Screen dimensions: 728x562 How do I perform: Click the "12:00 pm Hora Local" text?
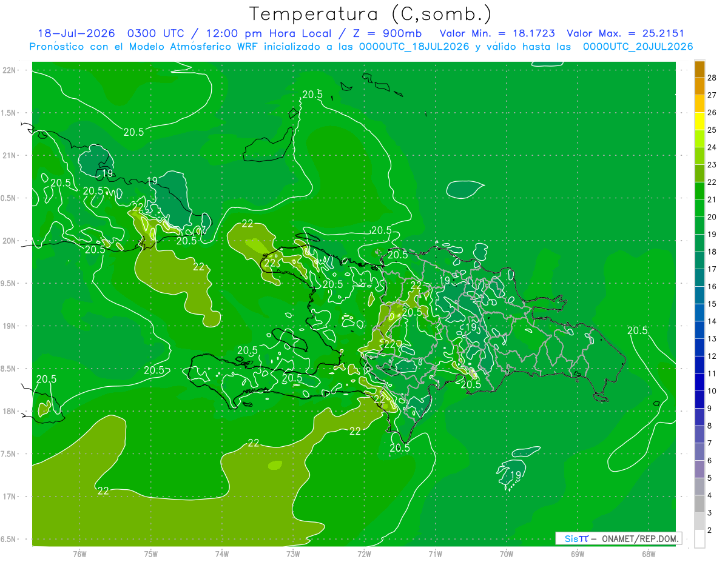tap(268, 34)
